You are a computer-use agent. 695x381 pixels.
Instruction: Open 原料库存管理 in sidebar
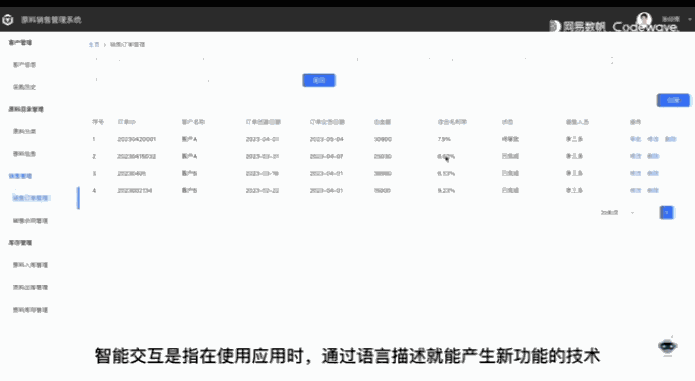(x=30, y=310)
